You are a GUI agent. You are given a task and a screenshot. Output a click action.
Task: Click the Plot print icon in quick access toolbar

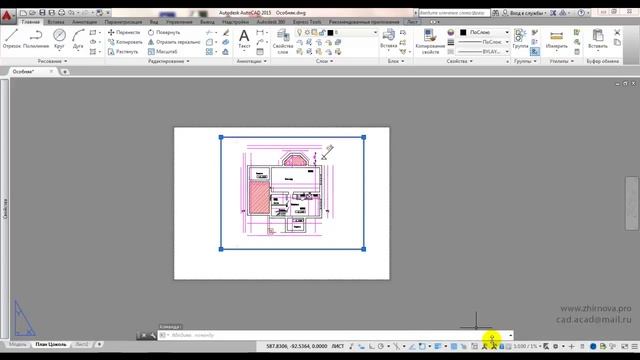62,13
